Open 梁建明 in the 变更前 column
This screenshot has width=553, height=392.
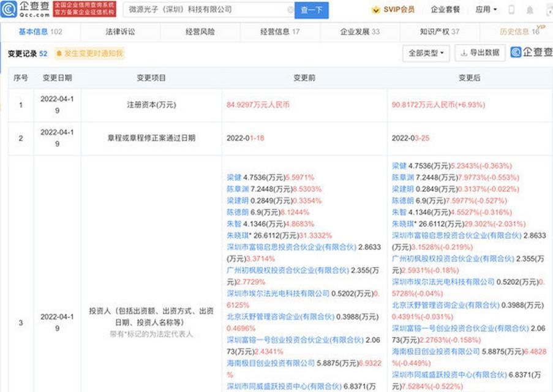[x=238, y=200]
